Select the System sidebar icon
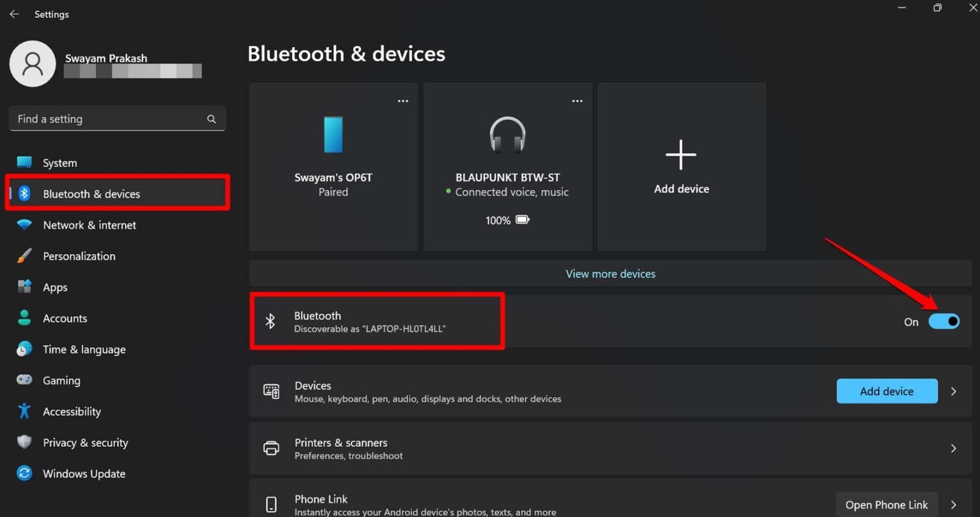Screen dimensions: 980x517 [24, 163]
